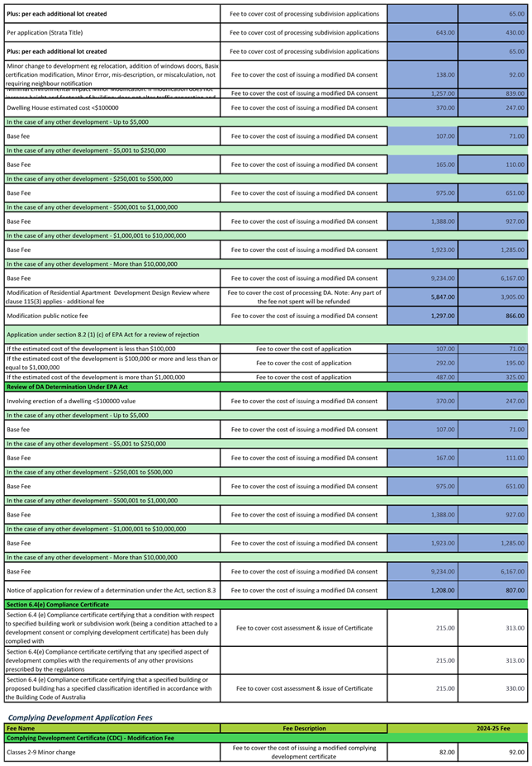The height and width of the screenshot is (766, 532).
Task: Click the '2024-25 Fee' column header
Action: tap(493, 728)
